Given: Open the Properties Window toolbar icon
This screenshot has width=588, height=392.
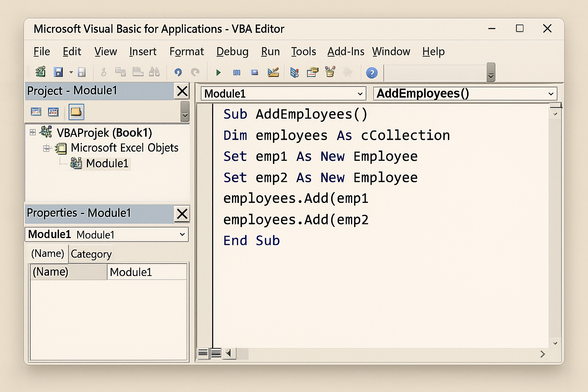Looking at the screenshot, I should [313, 72].
